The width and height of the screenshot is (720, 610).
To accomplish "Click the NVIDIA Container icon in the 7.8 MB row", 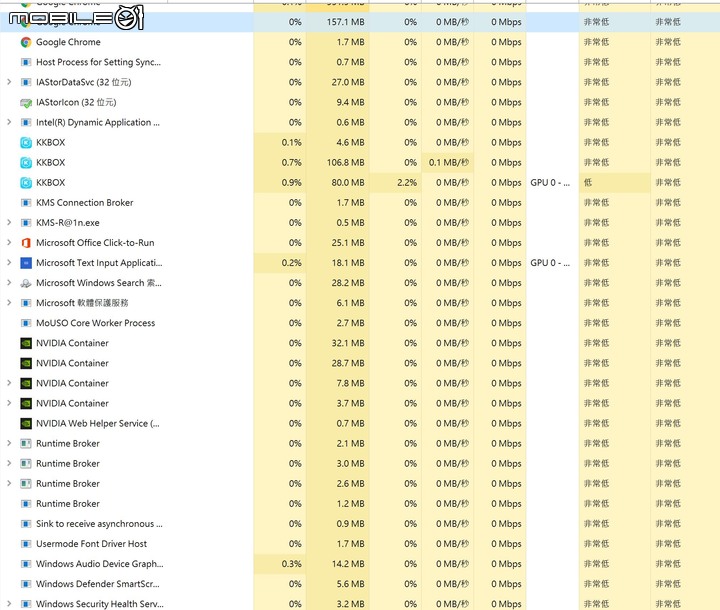I will 26,383.
